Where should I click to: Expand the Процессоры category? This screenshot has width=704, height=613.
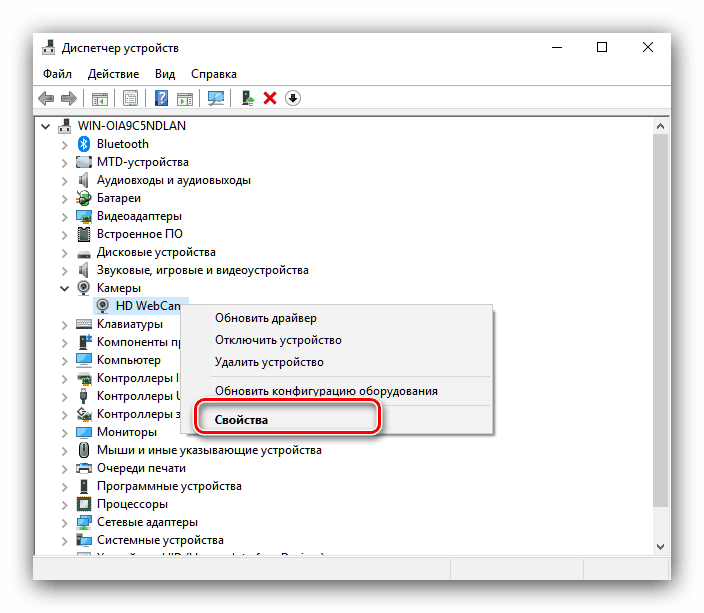(65, 505)
